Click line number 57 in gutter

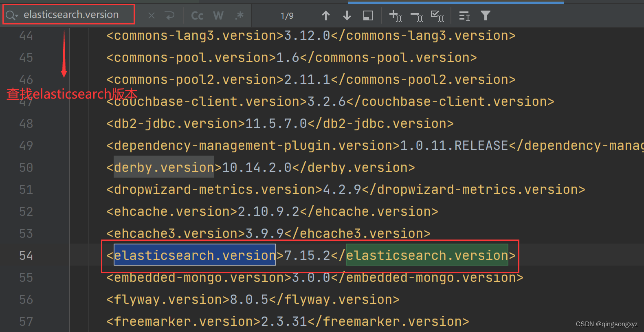26,322
